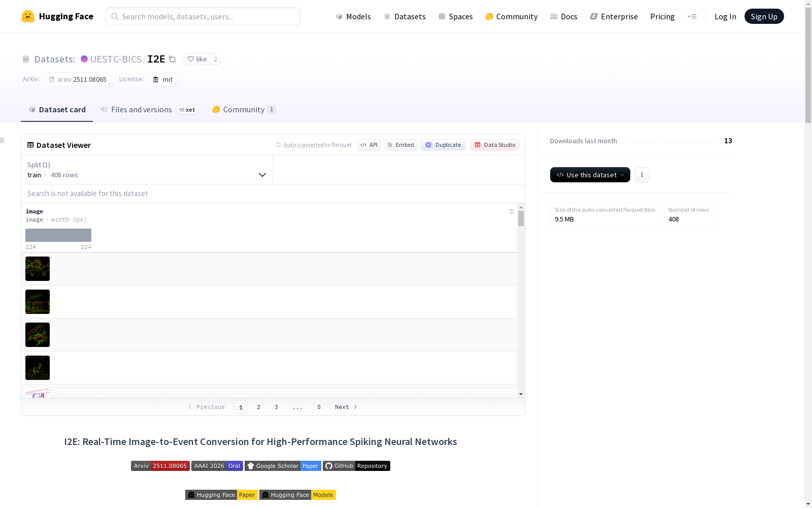
Task: Go to page 3 of viewer
Action: [x=276, y=407]
